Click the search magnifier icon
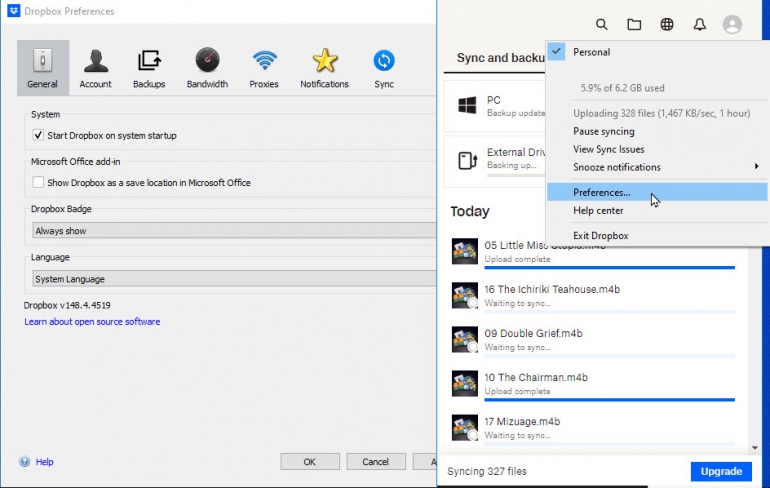The height and width of the screenshot is (488, 770). coord(602,24)
